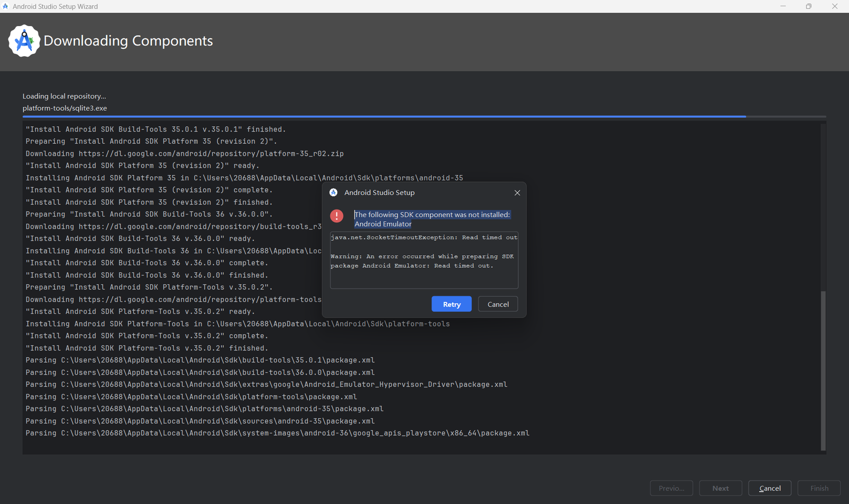Click log line parsing platform-tools\package.xml
The width and height of the screenshot is (849, 504).
(x=191, y=397)
